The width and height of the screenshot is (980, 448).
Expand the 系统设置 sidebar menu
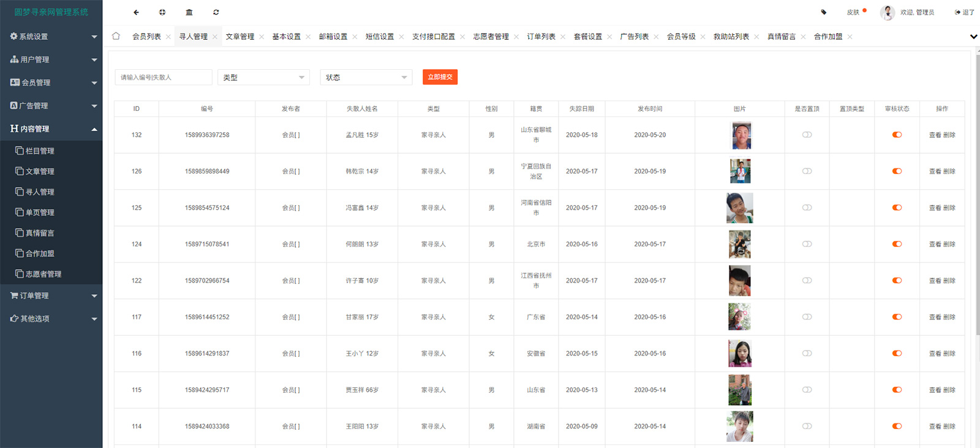click(x=51, y=37)
